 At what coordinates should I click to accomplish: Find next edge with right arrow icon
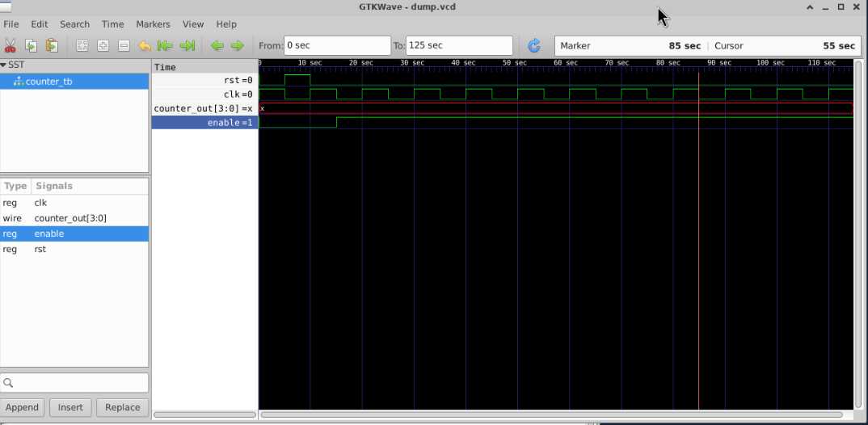click(238, 46)
